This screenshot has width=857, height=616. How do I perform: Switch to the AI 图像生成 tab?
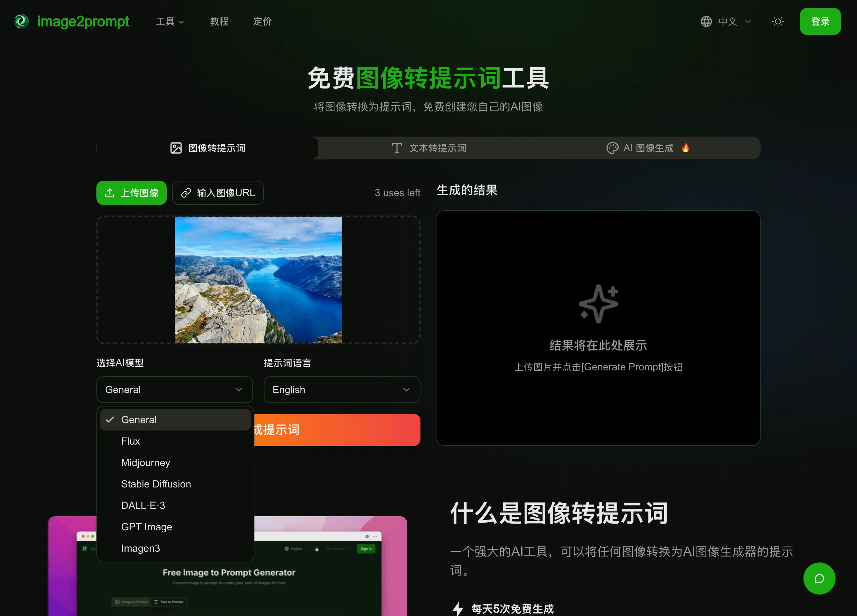(649, 148)
